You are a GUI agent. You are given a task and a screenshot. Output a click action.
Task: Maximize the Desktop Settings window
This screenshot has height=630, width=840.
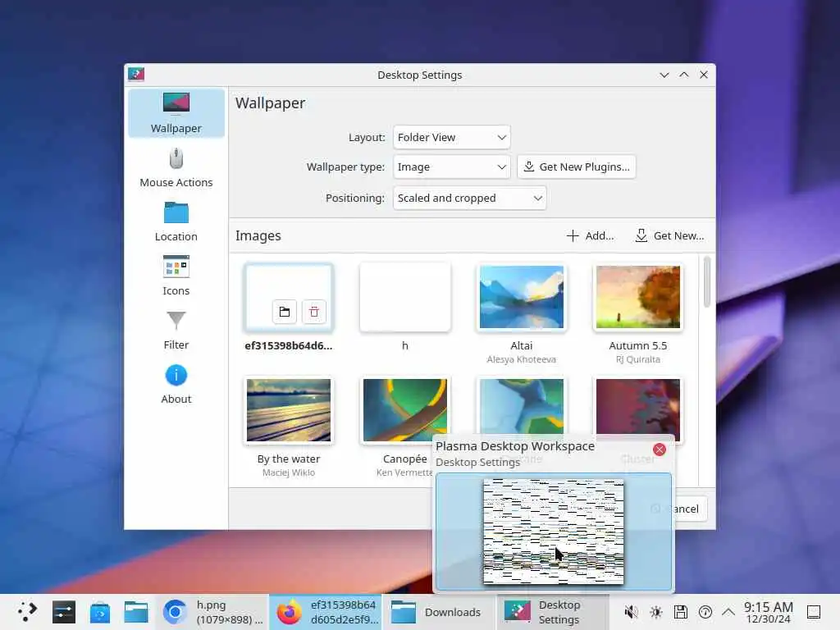[684, 75]
